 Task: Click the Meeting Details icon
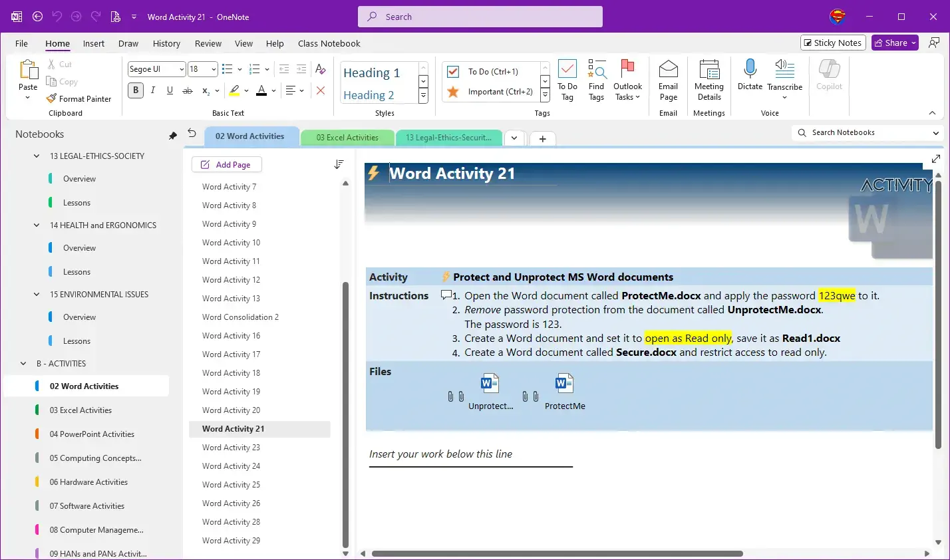point(709,69)
